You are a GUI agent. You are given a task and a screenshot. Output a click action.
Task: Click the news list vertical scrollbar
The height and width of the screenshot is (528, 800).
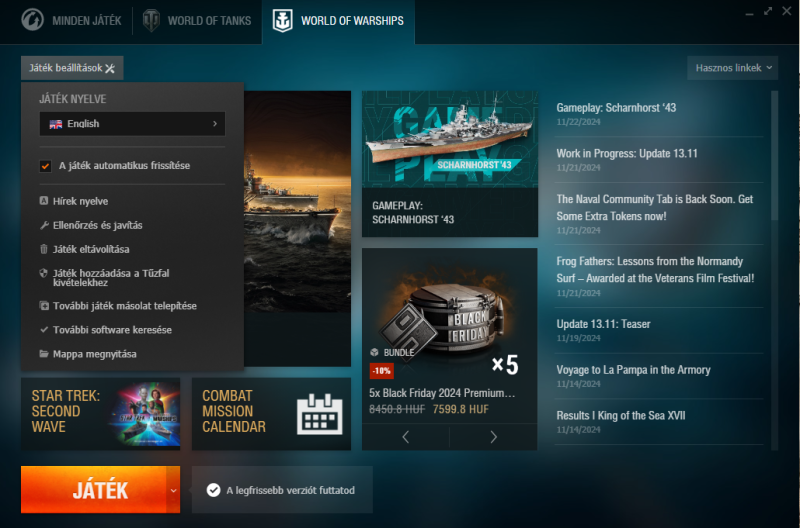point(774,156)
